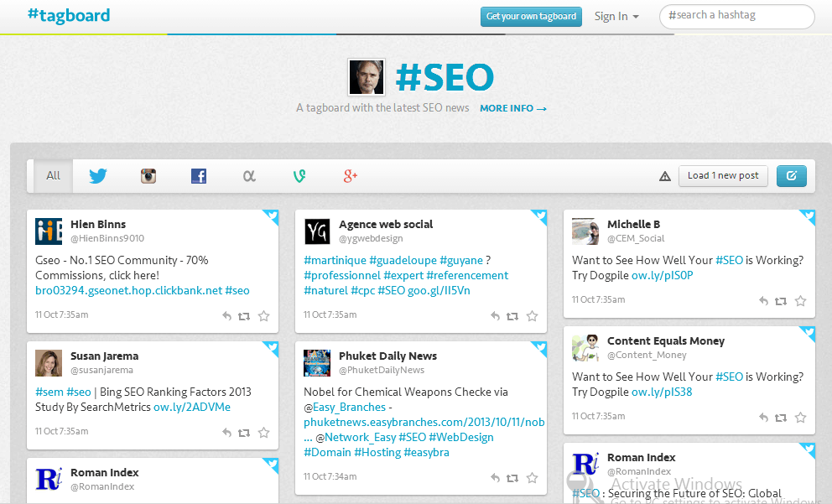
Task: Reply to Susan Jarema tweet
Action: 226,433
